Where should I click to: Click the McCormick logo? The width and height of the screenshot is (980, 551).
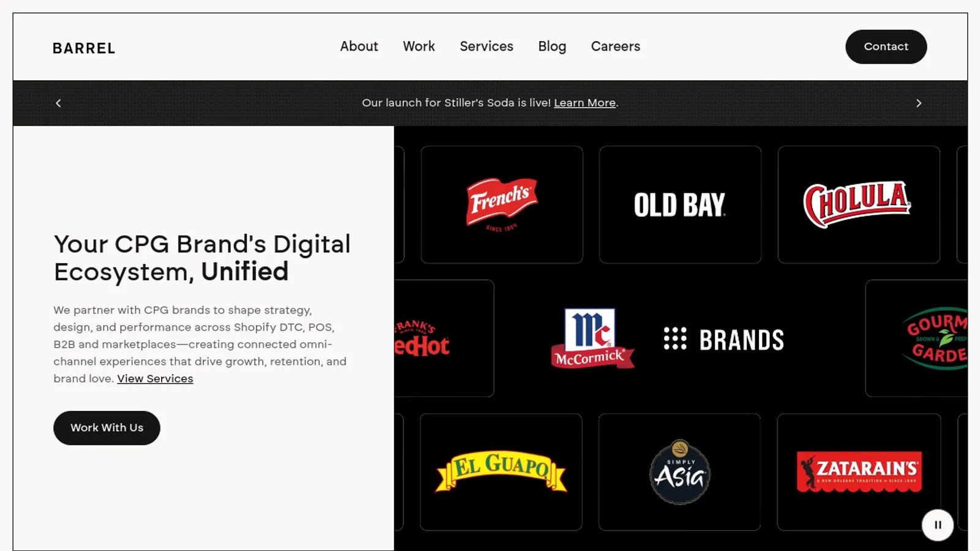(592, 338)
